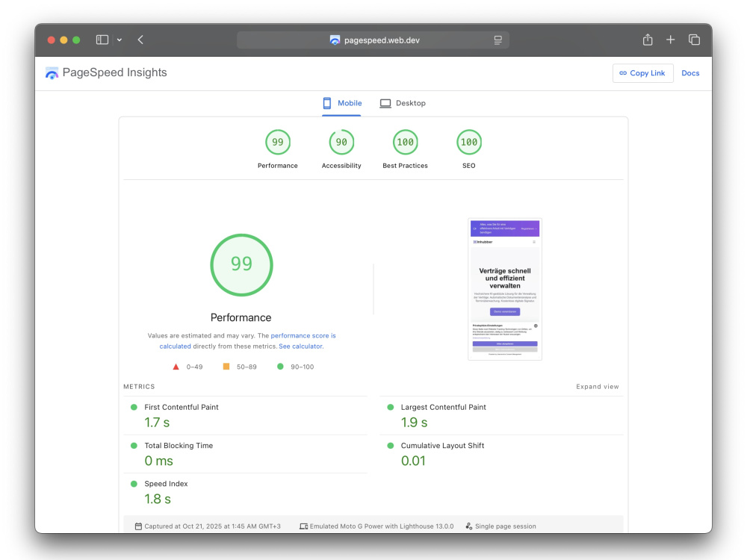Viewport: 747px width, 560px height.
Task: Click the green dot beside First Contentful Paint
Action: tap(134, 407)
